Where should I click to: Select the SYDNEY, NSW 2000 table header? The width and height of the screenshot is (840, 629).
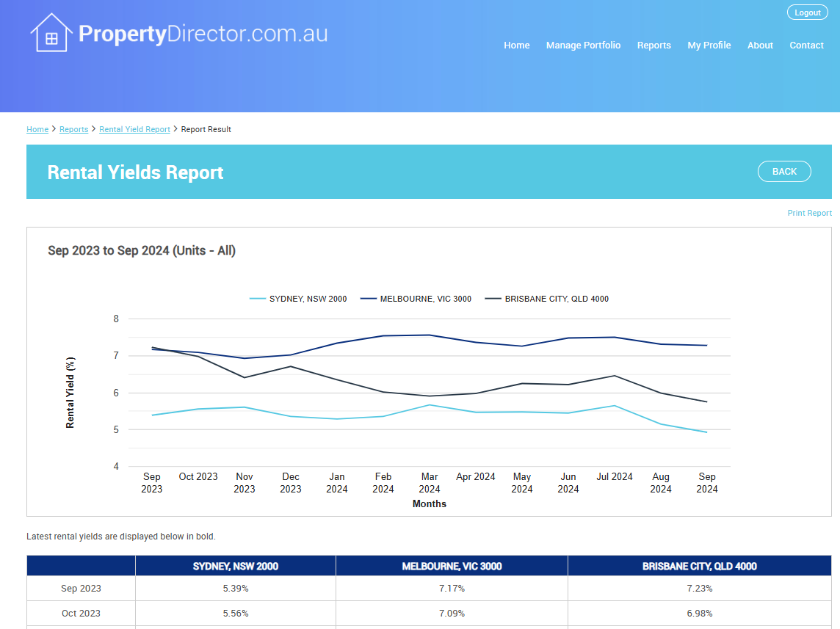click(235, 565)
